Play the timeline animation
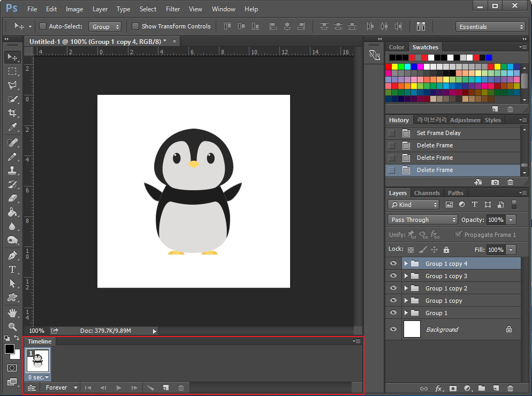The width and height of the screenshot is (532, 396). click(119, 387)
